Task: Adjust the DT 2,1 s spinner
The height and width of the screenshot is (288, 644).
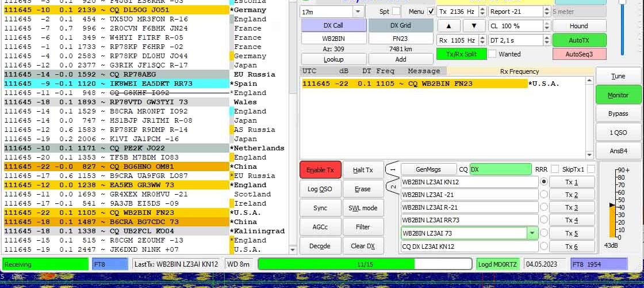Action: (547, 40)
